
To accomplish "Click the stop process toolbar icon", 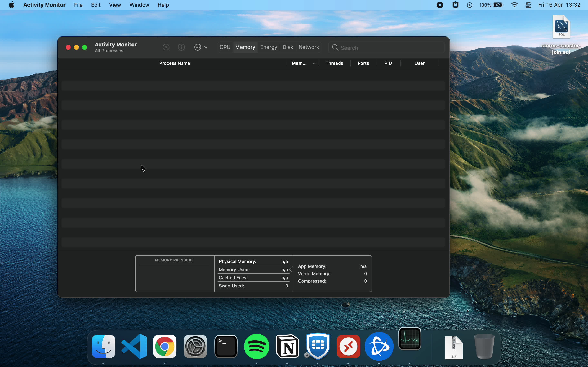I will coord(166,47).
